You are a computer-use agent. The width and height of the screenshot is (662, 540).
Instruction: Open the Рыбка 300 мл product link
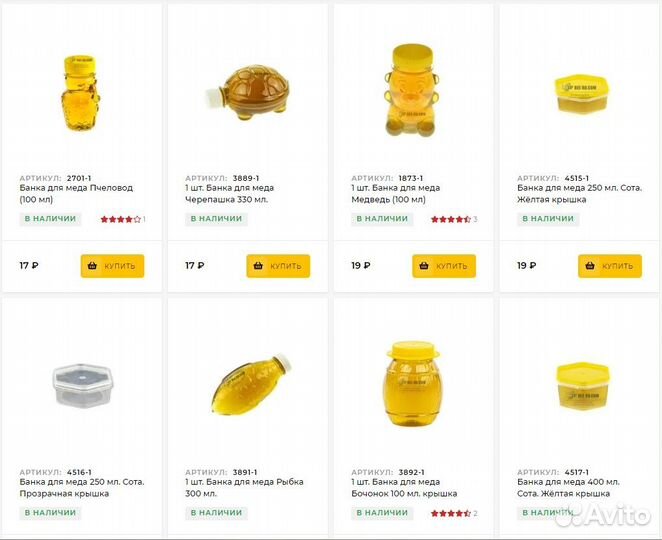(x=244, y=487)
